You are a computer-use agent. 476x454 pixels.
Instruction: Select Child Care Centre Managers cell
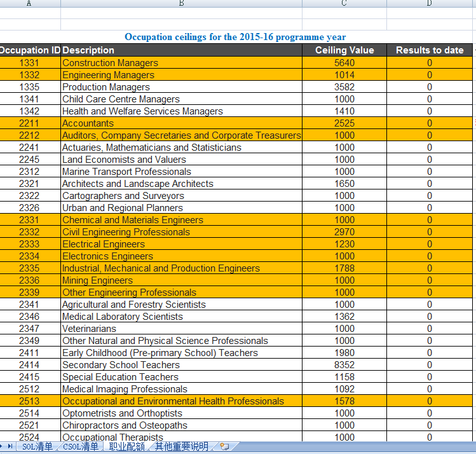(181, 99)
